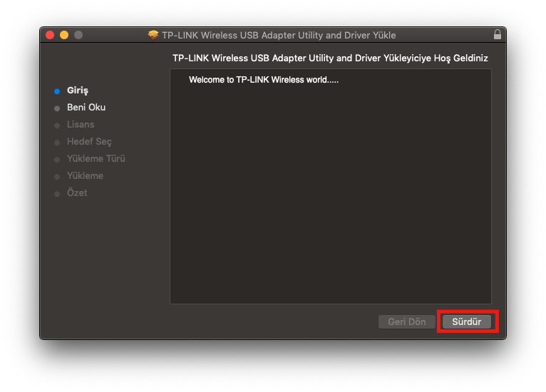Image resolution: width=546 pixels, height=392 pixels.
Task: Click the 'Yükleyiciye Hoş Geldiniz' heading
Action: coord(330,58)
